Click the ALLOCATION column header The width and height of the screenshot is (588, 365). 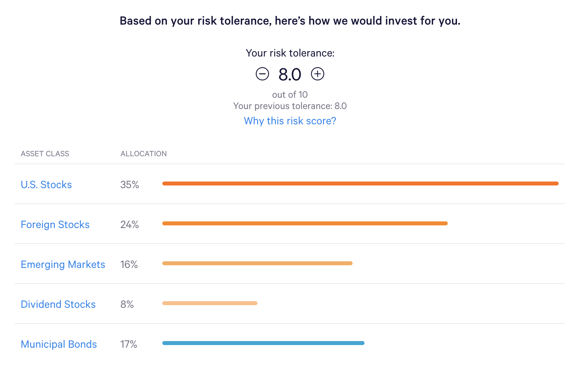click(143, 154)
